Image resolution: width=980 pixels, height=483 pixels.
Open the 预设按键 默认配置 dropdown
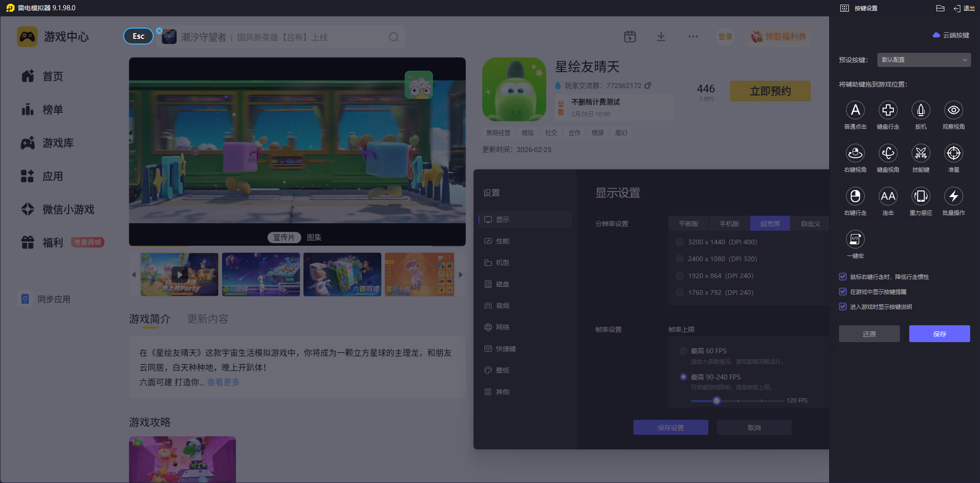pyautogui.click(x=924, y=60)
